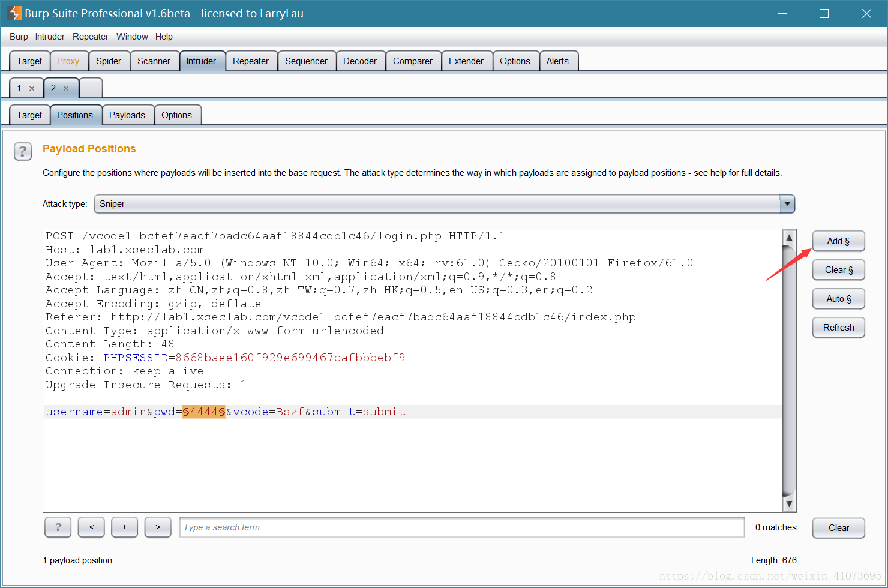Click the '0 matches' search count
This screenshot has height=588, width=888.
776,527
